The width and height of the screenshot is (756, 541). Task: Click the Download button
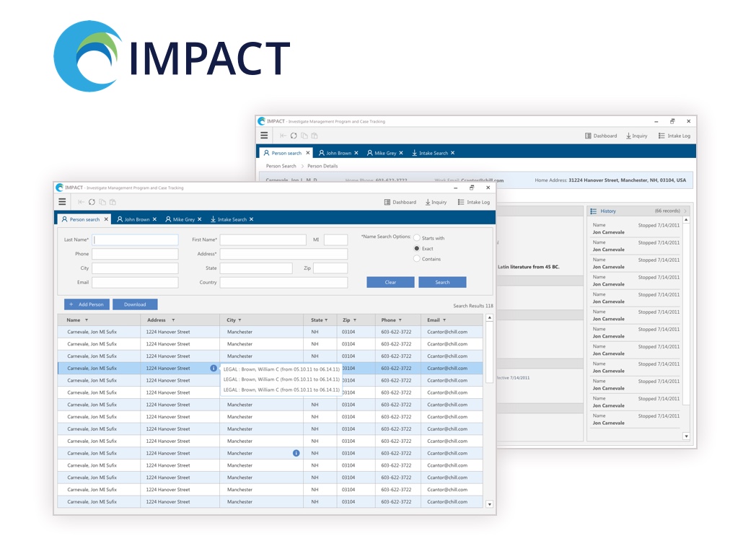pyautogui.click(x=135, y=304)
